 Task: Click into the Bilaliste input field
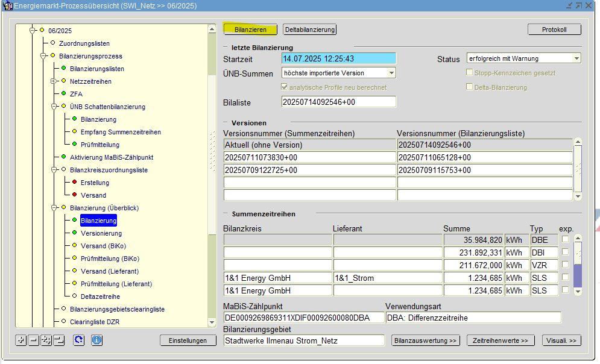[338, 102]
